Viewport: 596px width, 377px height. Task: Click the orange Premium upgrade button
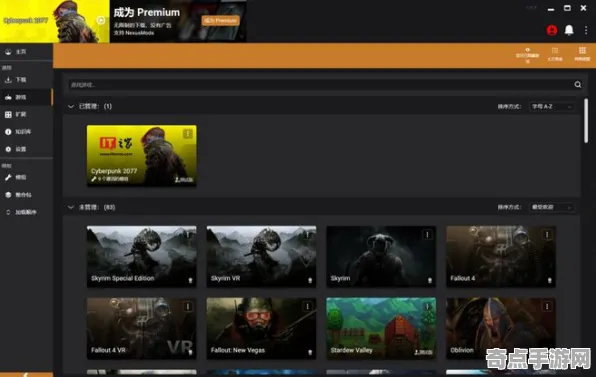(x=220, y=21)
